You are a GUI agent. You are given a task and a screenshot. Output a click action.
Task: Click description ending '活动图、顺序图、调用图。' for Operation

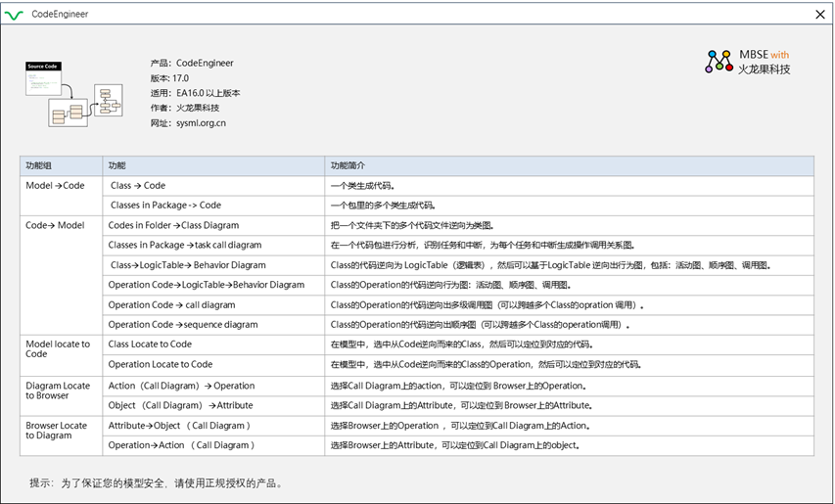451,285
